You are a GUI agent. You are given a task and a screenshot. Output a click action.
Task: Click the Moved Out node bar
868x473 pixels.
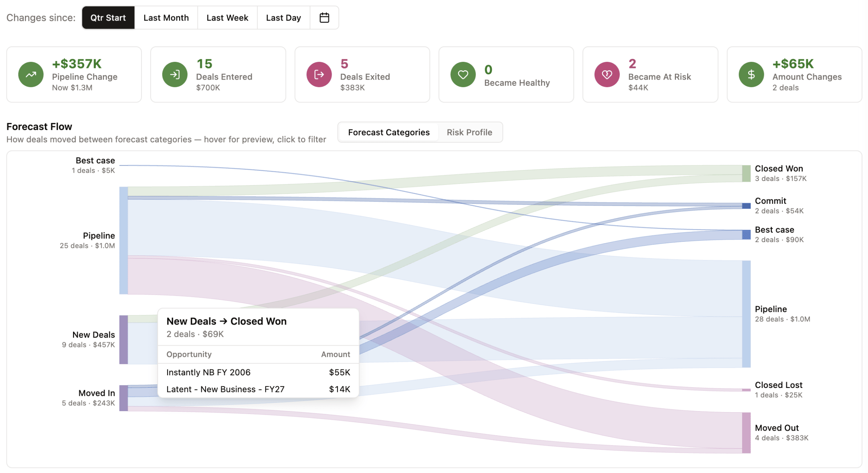click(x=746, y=432)
